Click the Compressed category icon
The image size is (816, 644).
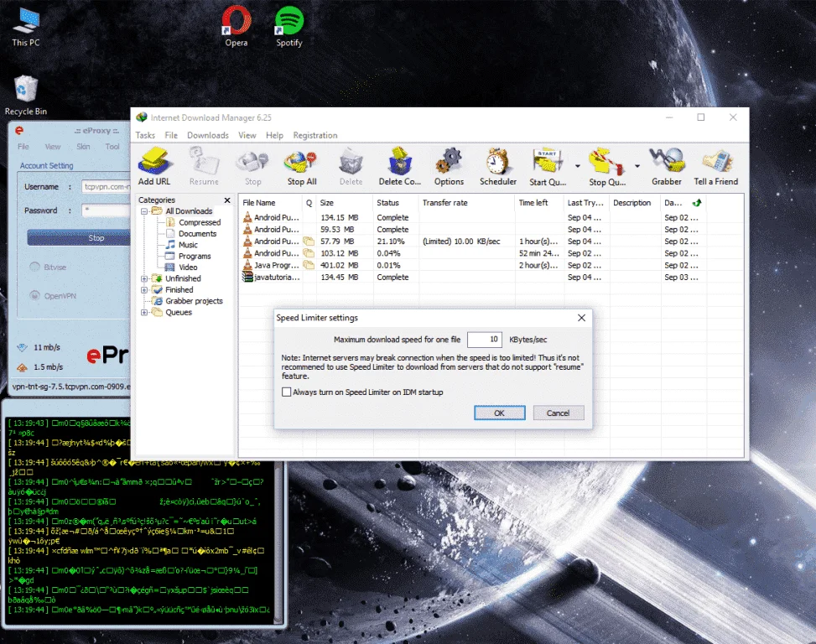pyautogui.click(x=170, y=222)
